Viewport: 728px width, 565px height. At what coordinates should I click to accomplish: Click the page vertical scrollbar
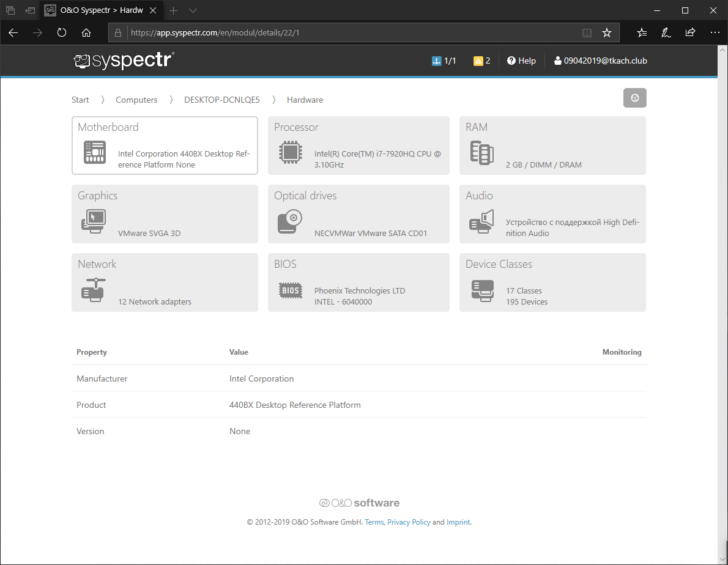[x=722, y=305]
